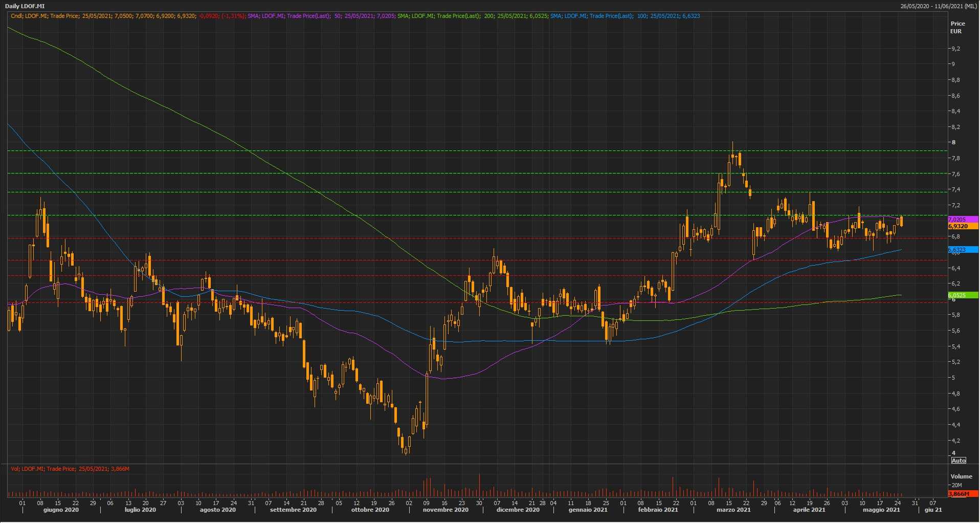Click 'giugno 2020' on the time axis
The width and height of the screenshot is (980, 523).
coord(61,510)
